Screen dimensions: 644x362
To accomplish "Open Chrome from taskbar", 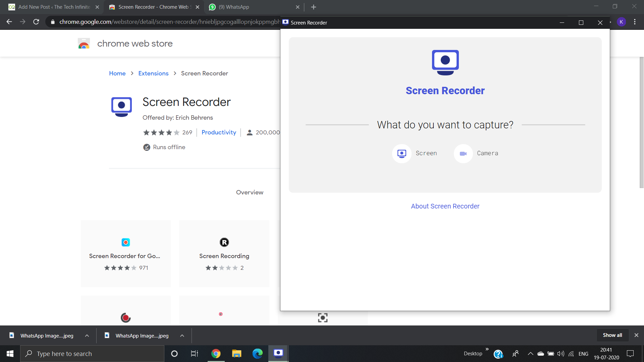I will [216, 354].
